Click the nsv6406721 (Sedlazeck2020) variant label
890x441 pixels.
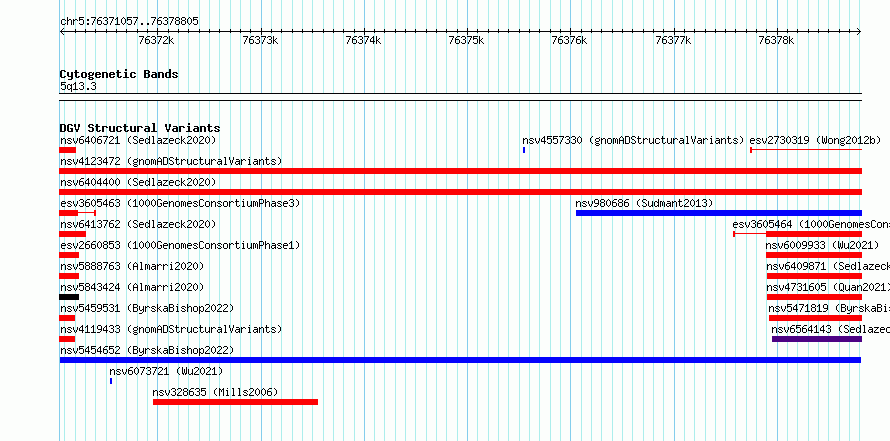pos(138,140)
